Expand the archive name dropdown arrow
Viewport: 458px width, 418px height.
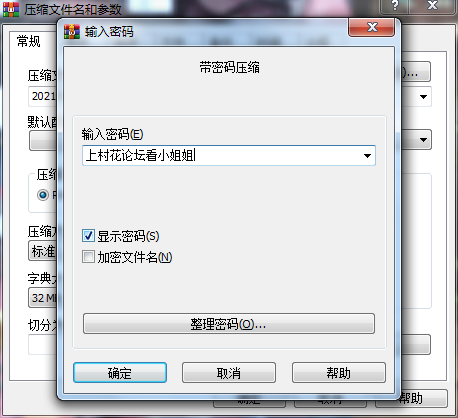click(x=423, y=97)
